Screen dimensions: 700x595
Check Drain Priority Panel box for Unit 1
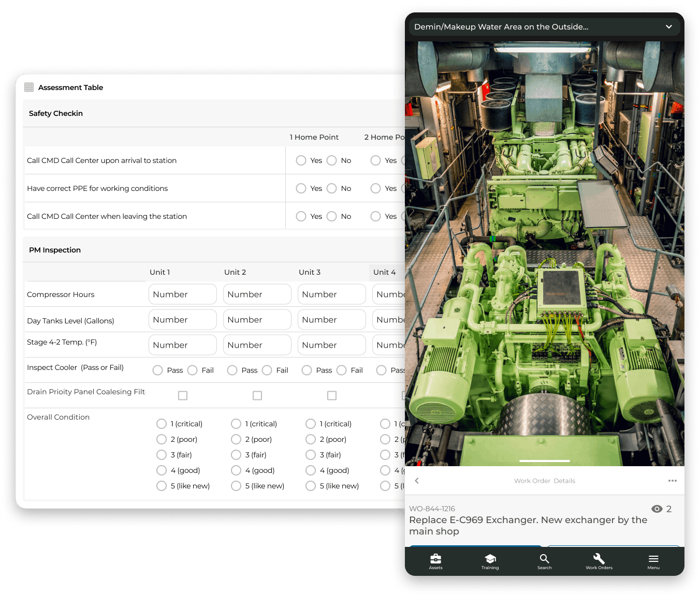click(183, 396)
